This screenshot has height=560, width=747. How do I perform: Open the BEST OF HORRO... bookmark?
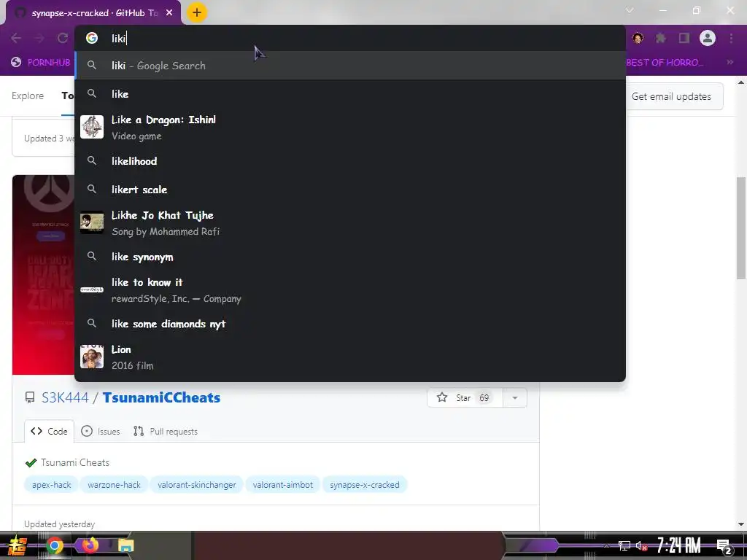[665, 63]
